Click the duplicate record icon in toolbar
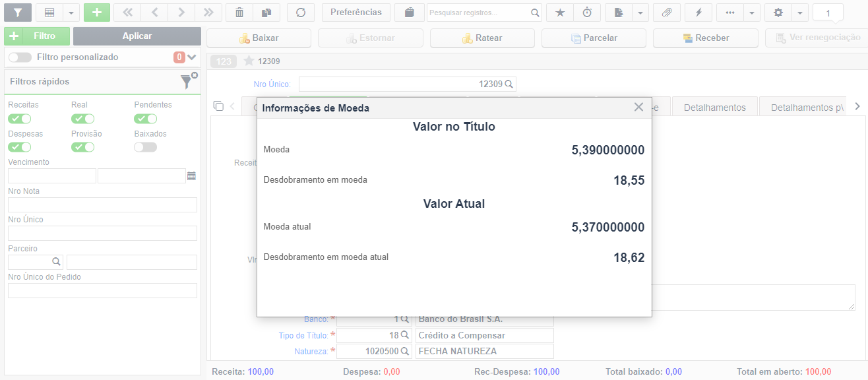The width and height of the screenshot is (868, 380). click(x=266, y=13)
